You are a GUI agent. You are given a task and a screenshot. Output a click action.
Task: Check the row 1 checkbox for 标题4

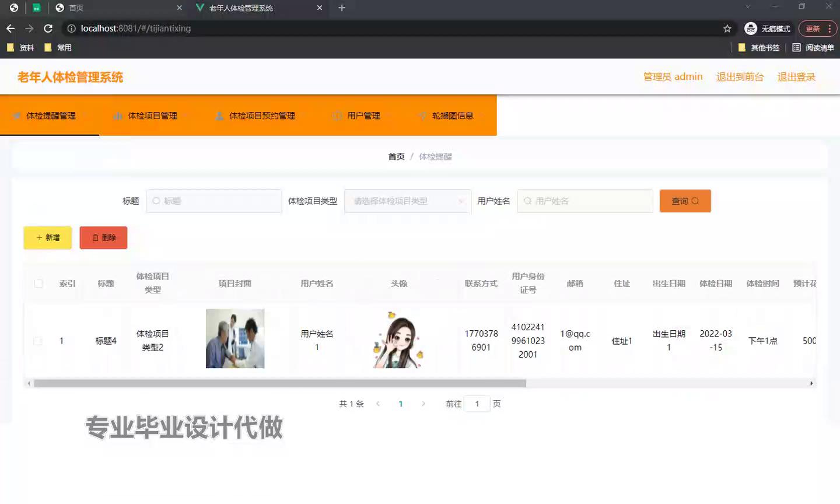click(x=38, y=341)
